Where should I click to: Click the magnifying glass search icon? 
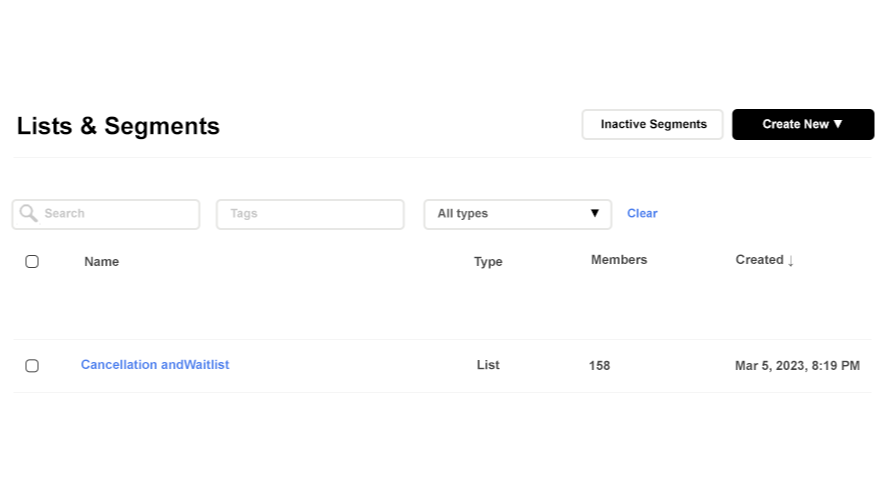[x=28, y=213]
